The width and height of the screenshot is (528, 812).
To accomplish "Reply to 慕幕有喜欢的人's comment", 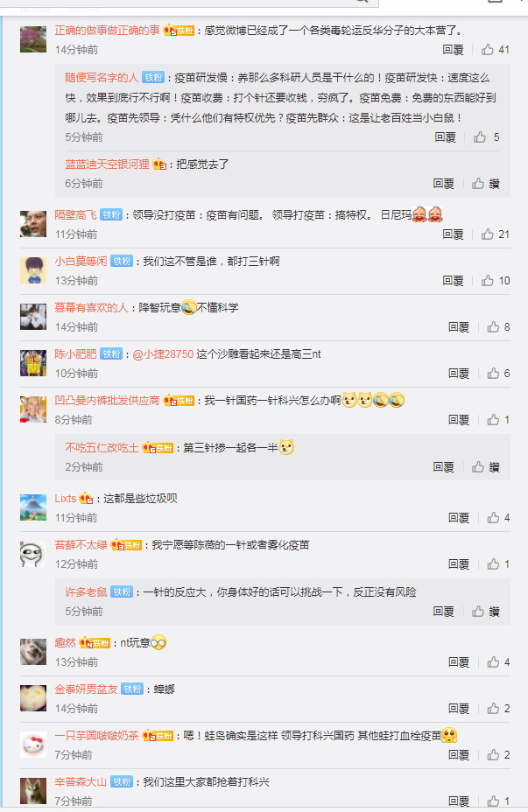I will point(459,327).
